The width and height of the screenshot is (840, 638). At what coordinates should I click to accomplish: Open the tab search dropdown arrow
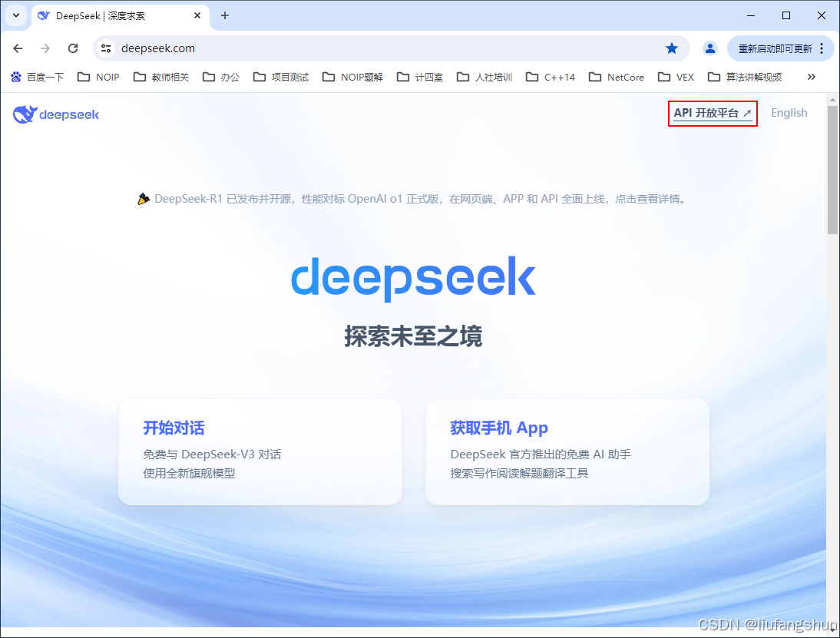pos(16,15)
